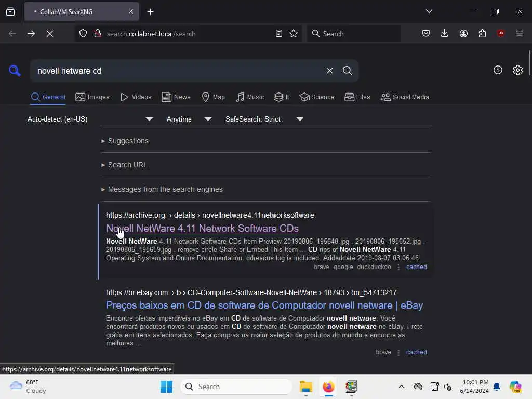Image resolution: width=532 pixels, height=399 pixels.
Task: Open Firefox recent browsing tab overview icon
Action: coord(10,11)
